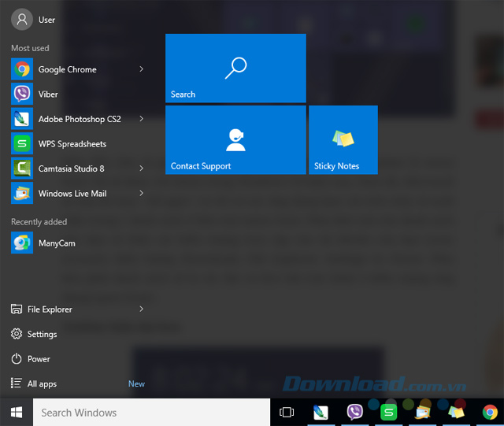Click the File Explorer folder icon

pyautogui.click(x=17, y=309)
